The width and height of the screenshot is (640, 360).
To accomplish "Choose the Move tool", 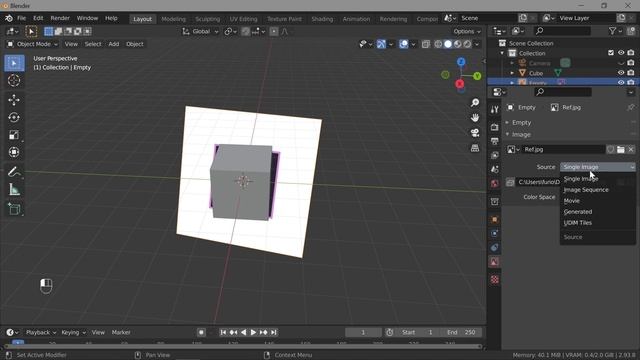I will (x=14, y=100).
